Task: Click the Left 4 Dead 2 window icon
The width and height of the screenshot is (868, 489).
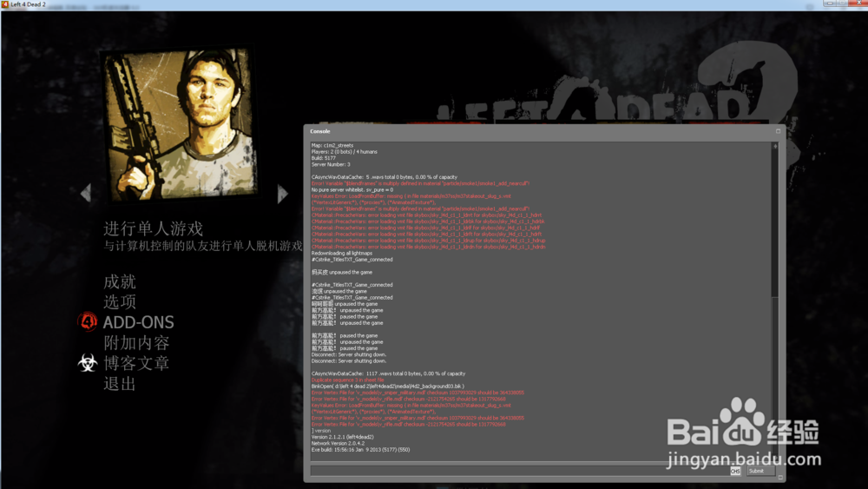Action: click(x=5, y=4)
